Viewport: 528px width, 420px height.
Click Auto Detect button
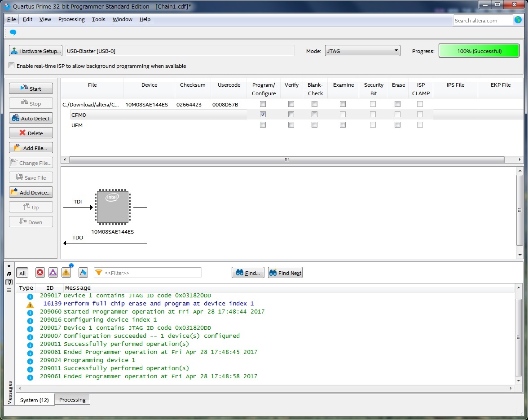coord(31,118)
